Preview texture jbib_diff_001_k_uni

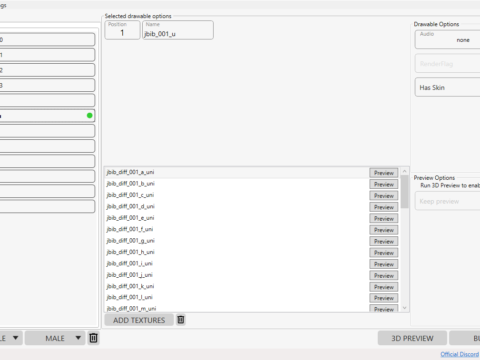point(384,287)
